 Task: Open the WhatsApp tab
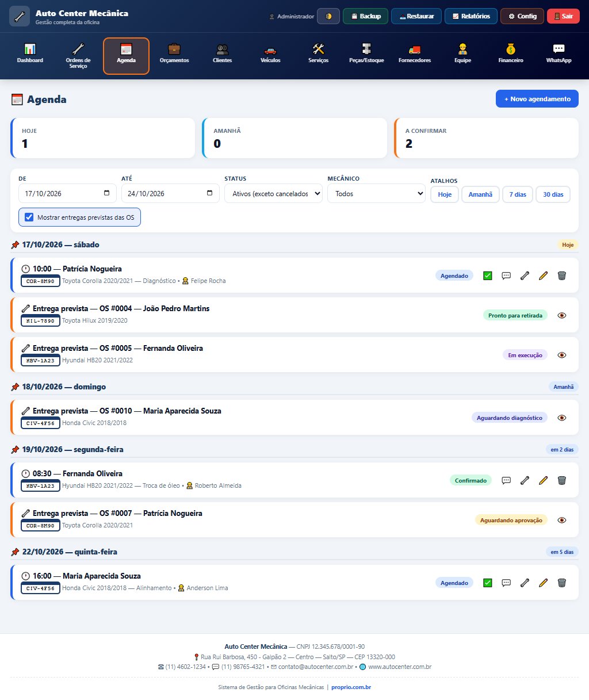(559, 56)
